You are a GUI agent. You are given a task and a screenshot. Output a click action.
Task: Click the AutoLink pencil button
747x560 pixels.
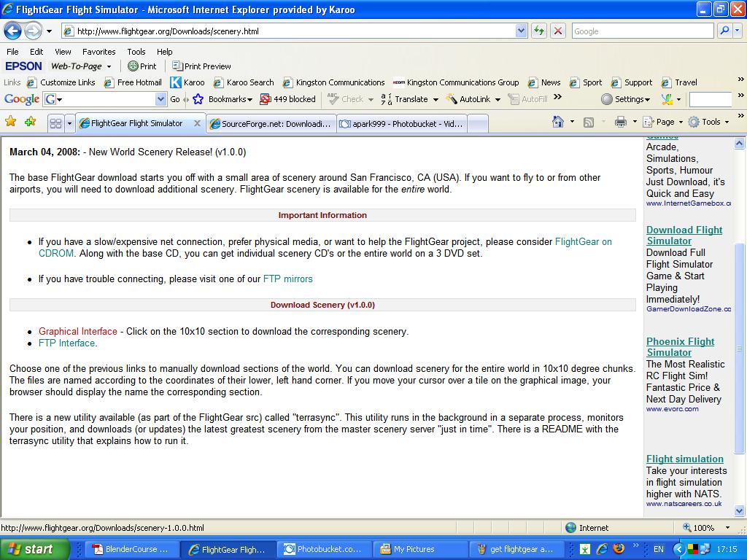tap(468, 99)
